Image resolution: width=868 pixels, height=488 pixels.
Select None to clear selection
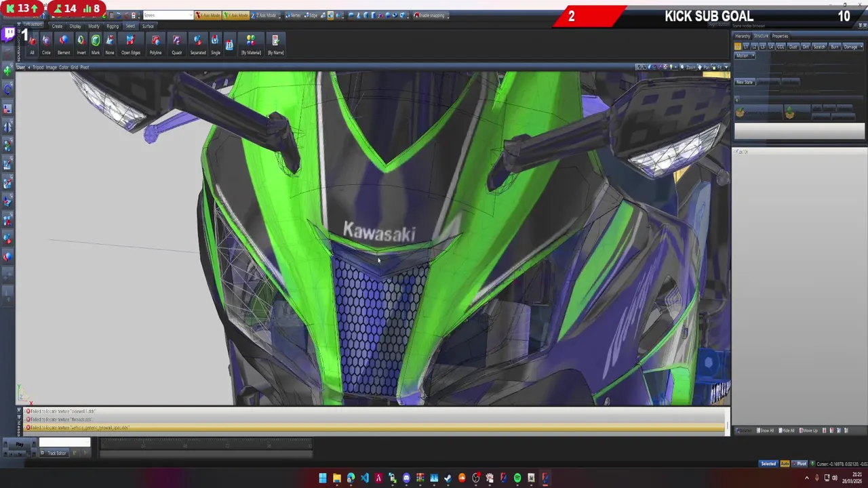click(110, 45)
